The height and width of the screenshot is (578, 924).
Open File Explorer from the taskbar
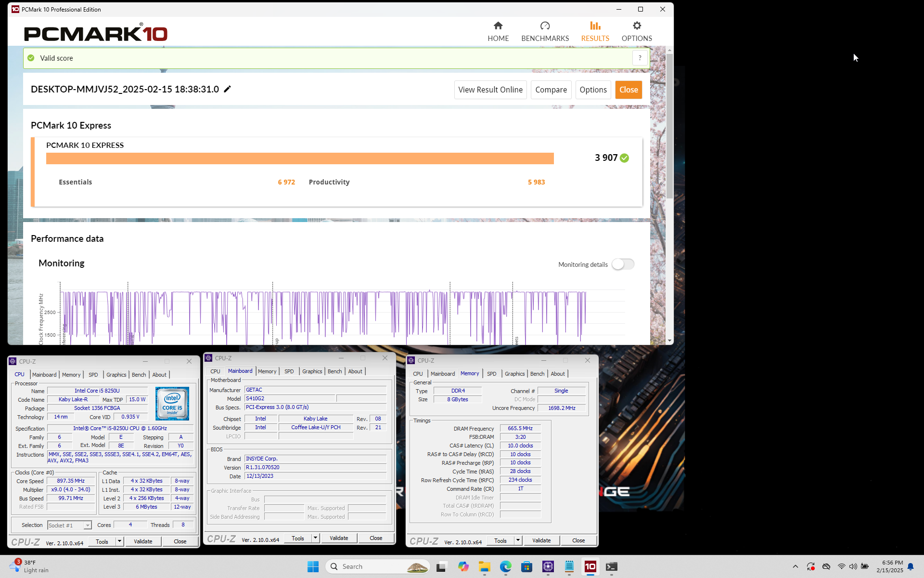(x=484, y=566)
